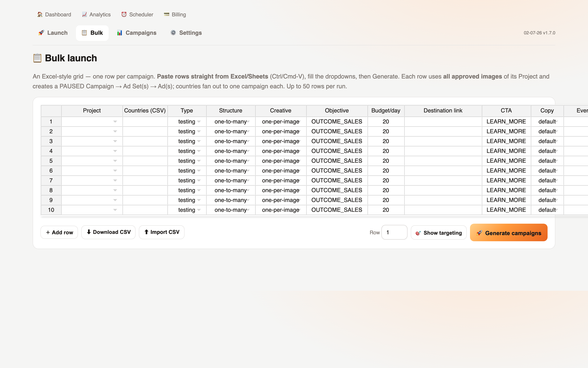Click OUTCOME_SALES objective in row 9

pyautogui.click(x=337, y=200)
